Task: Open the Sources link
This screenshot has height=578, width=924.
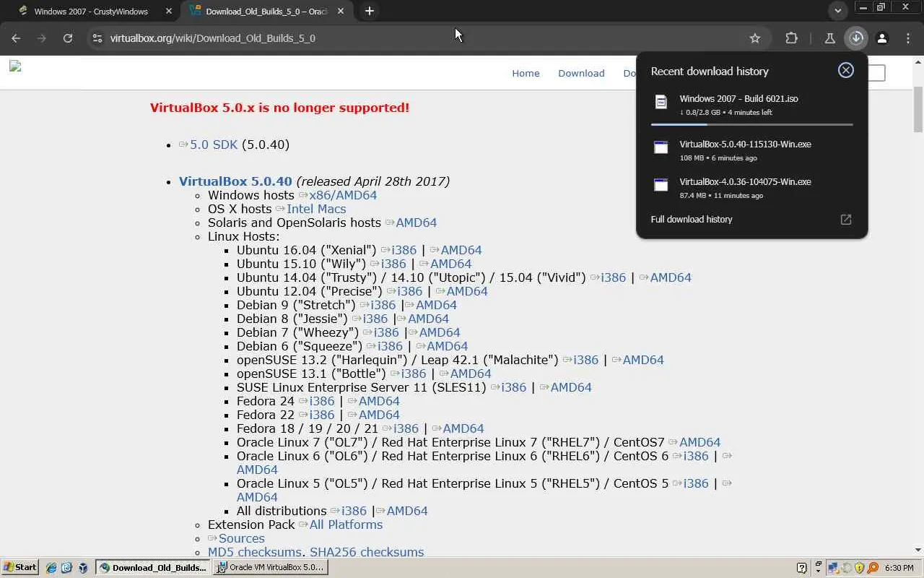Action: click(x=242, y=538)
